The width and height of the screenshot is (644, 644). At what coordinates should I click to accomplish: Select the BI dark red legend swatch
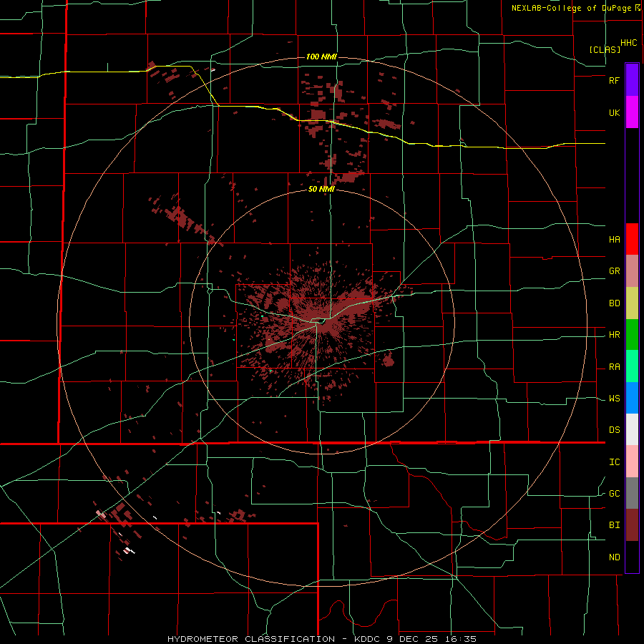632,525
